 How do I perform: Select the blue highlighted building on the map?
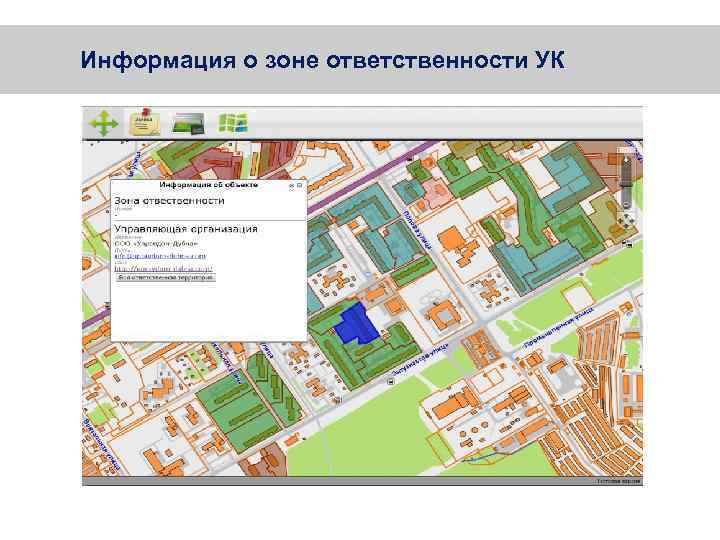click(x=356, y=324)
